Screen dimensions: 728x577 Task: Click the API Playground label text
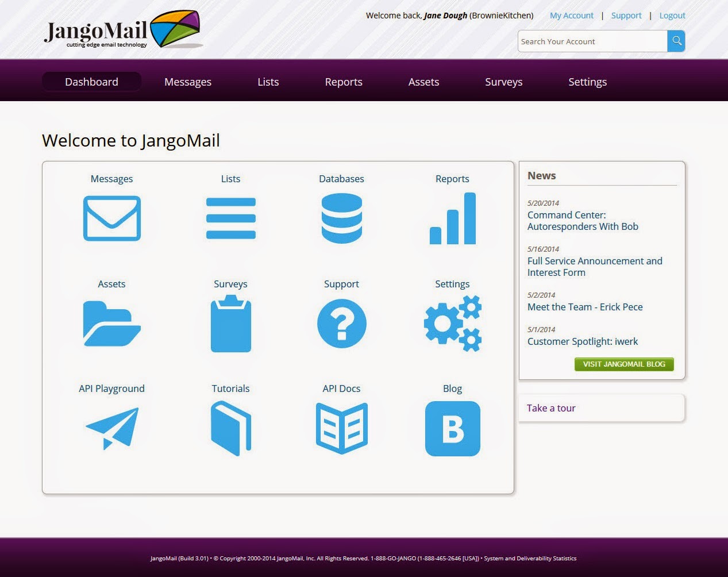112,388
